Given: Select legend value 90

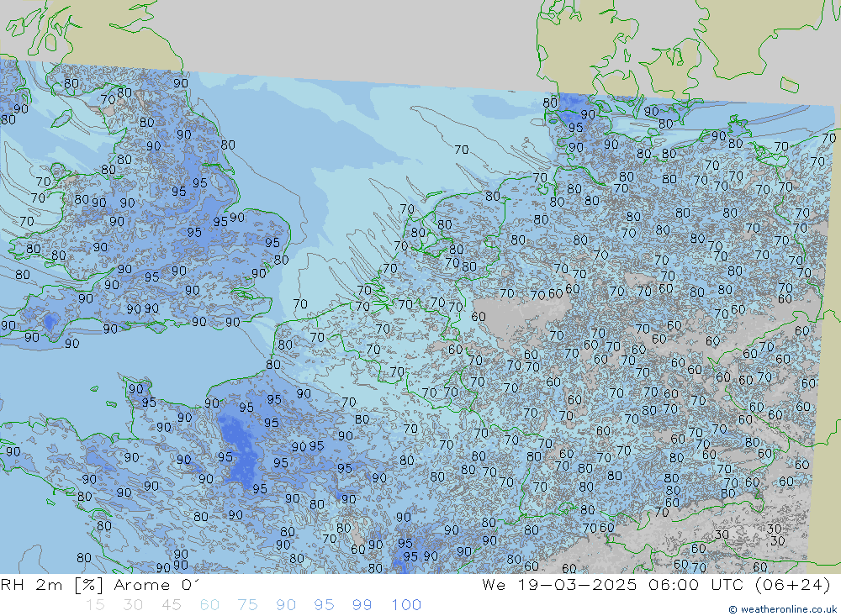Looking at the screenshot, I should (x=286, y=605).
